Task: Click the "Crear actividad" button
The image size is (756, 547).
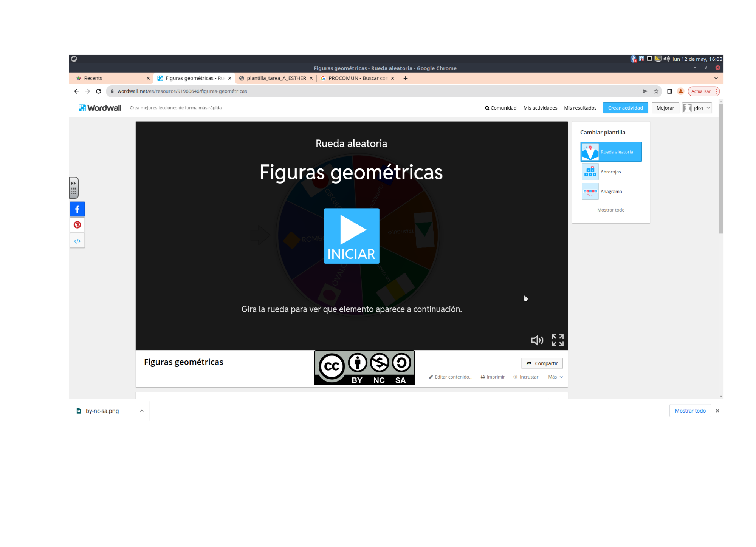Action: [625, 108]
